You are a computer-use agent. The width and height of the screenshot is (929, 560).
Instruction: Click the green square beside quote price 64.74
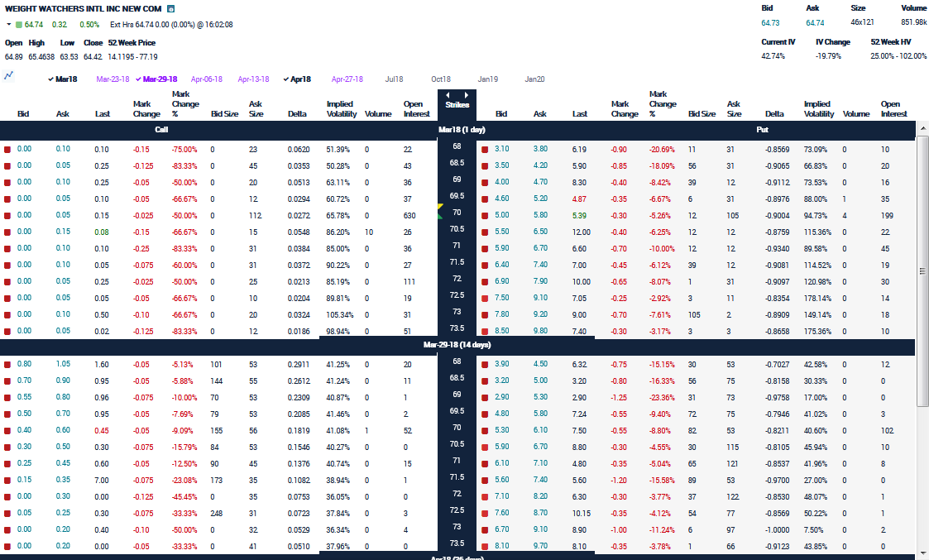19,25
